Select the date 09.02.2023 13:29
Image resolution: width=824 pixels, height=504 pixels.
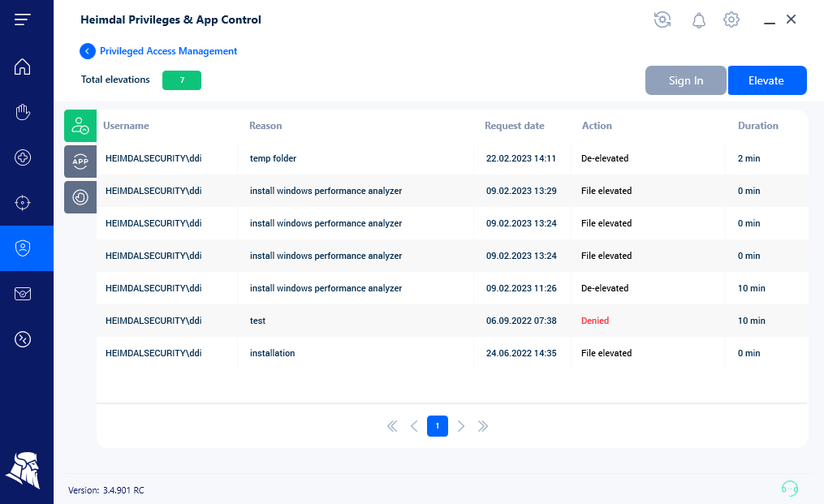521,191
